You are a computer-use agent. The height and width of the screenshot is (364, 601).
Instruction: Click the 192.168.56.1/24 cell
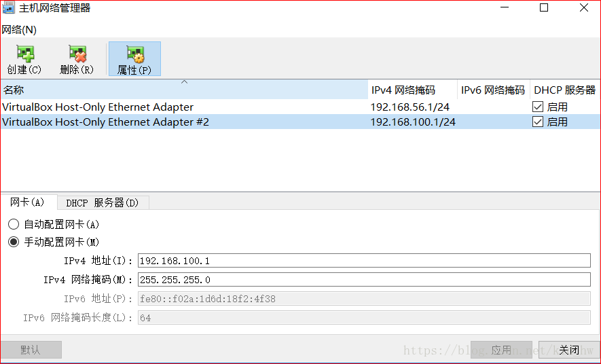pos(409,107)
